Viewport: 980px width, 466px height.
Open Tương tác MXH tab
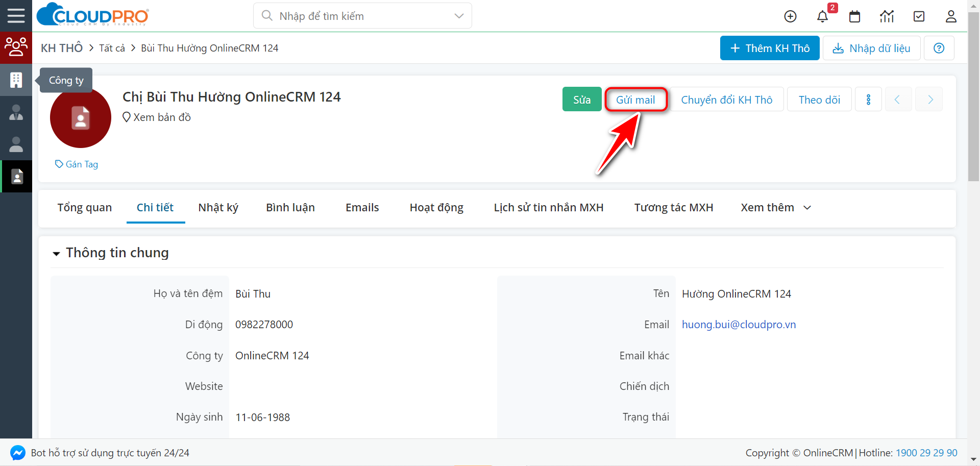[x=674, y=208]
